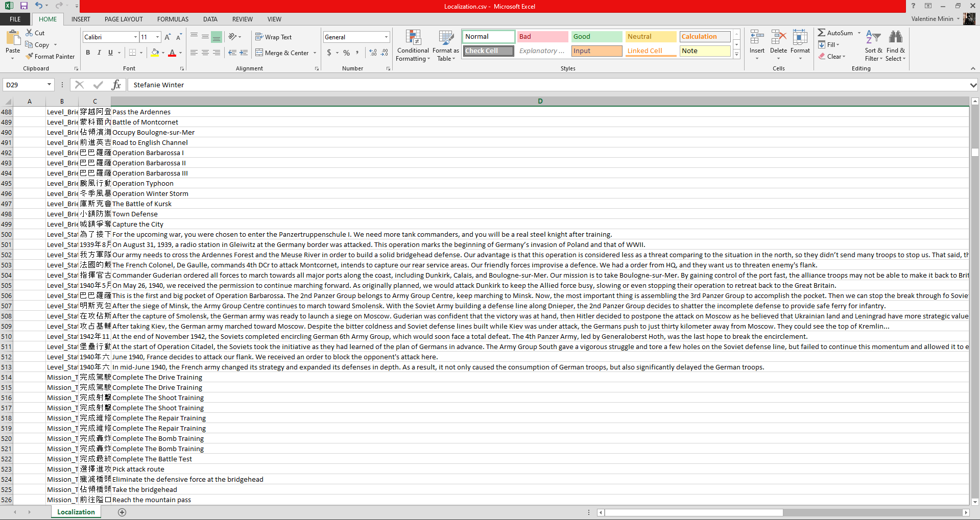Toggle Bold formatting
This screenshot has width=980, height=520.
click(88, 53)
